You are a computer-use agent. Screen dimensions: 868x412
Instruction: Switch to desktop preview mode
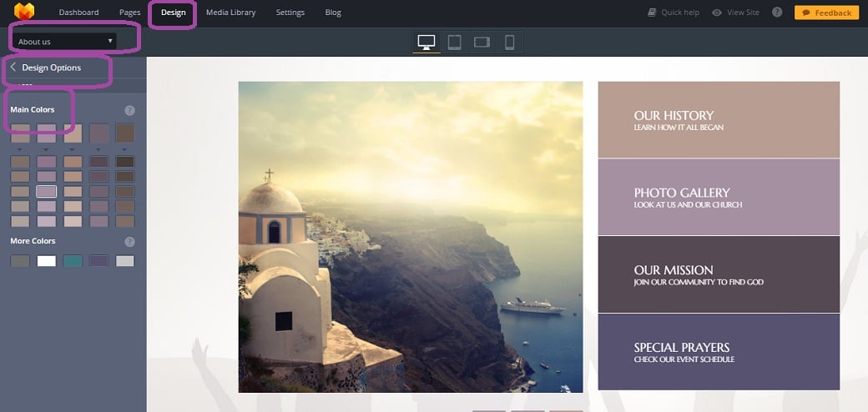426,42
